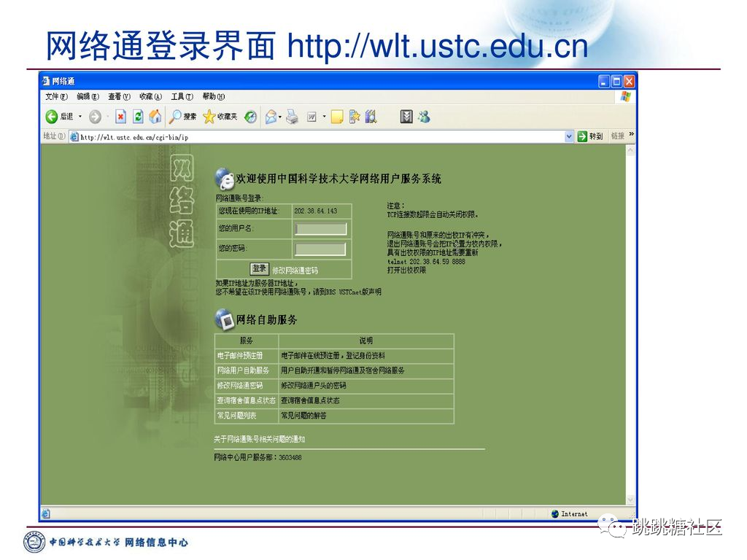Click the 转到 Go button
Image resolution: width=747 pixels, height=560 pixels.
coord(590,136)
